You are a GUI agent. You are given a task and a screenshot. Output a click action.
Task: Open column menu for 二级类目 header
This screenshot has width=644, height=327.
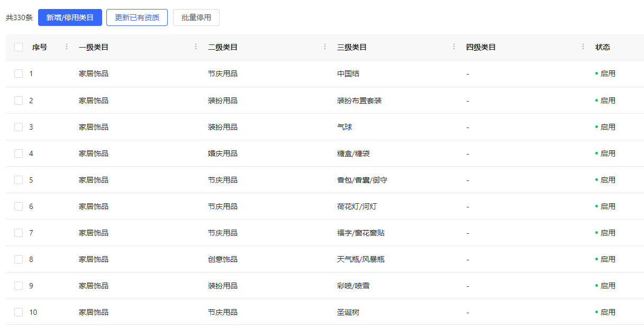pos(325,47)
